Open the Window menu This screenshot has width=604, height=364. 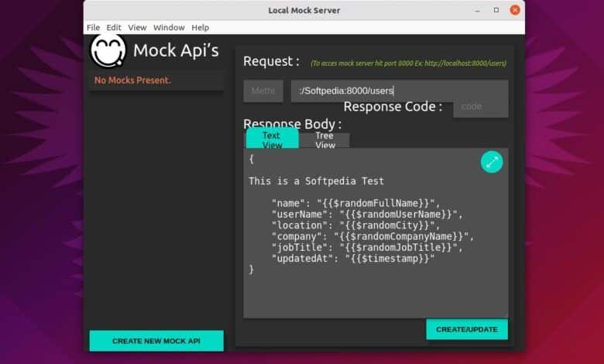point(169,27)
